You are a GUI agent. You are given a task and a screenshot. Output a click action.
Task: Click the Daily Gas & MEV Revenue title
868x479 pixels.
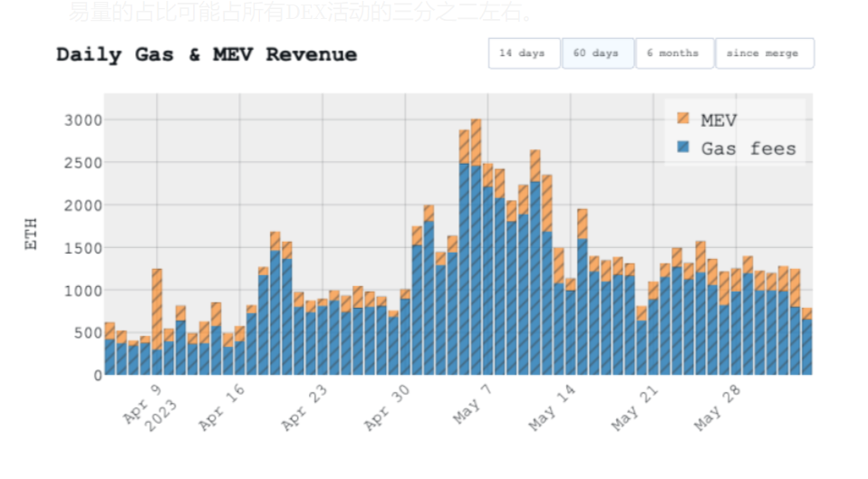[207, 54]
